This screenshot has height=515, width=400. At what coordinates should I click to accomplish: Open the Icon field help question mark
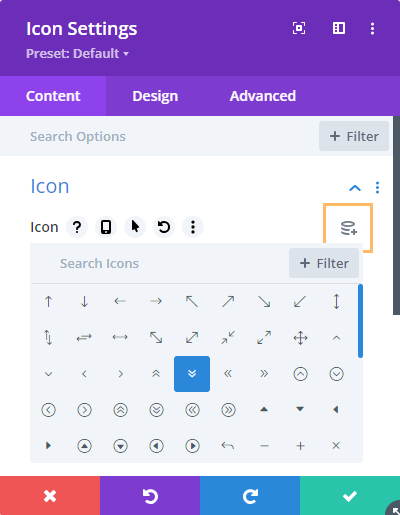tap(77, 227)
